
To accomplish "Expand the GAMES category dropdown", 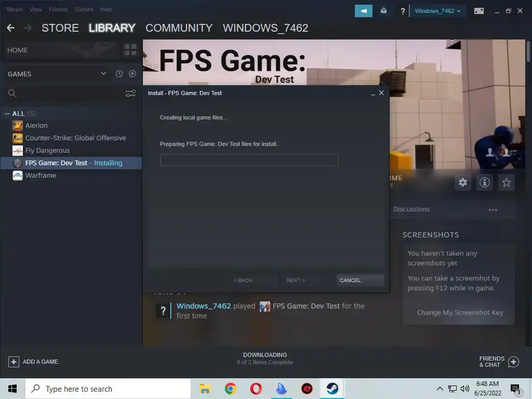I will (x=103, y=74).
